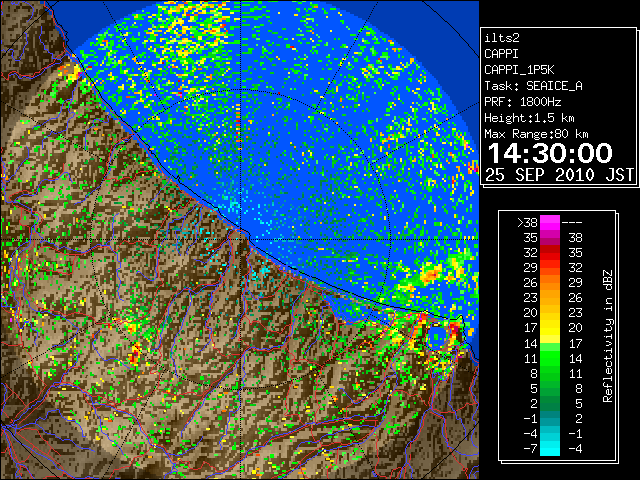Select the 'Task: SEAICE_A' line
The height and width of the screenshot is (480, 640).
tap(533, 86)
